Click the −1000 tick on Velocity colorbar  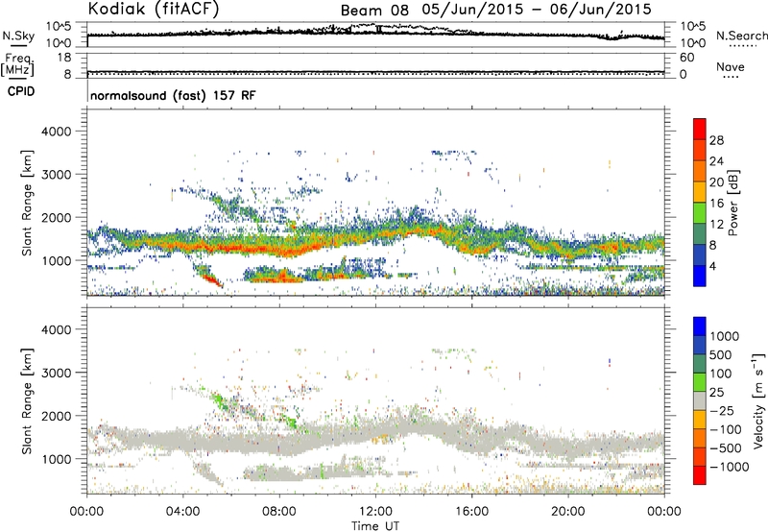(730, 467)
